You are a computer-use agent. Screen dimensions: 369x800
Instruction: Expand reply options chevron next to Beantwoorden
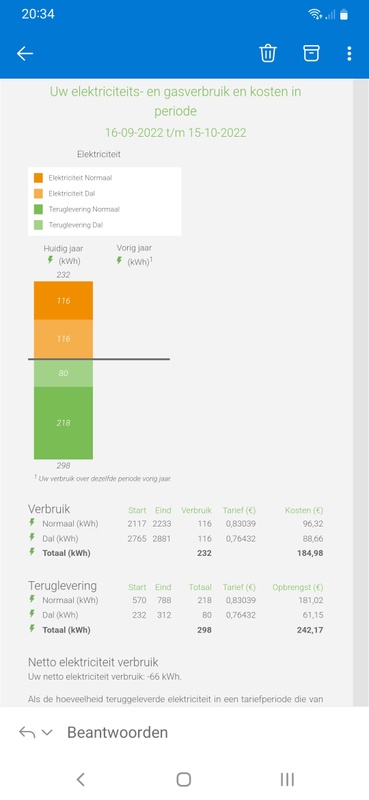coord(47,733)
